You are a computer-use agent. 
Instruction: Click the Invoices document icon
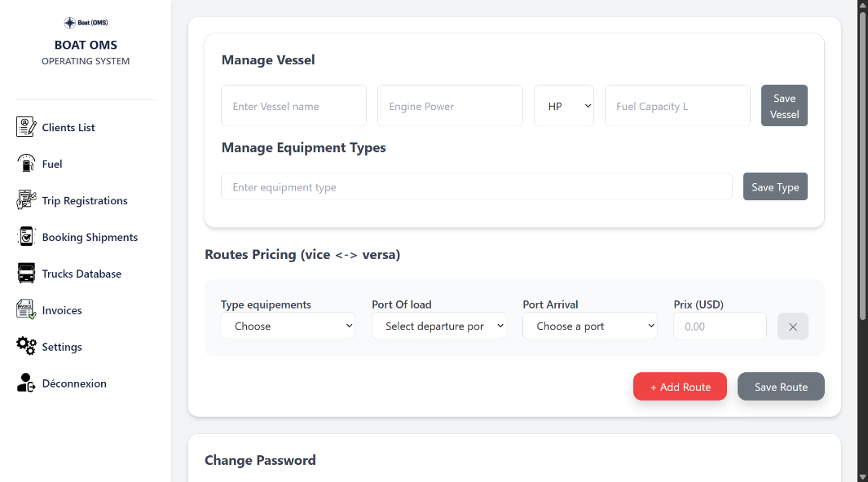point(26,310)
